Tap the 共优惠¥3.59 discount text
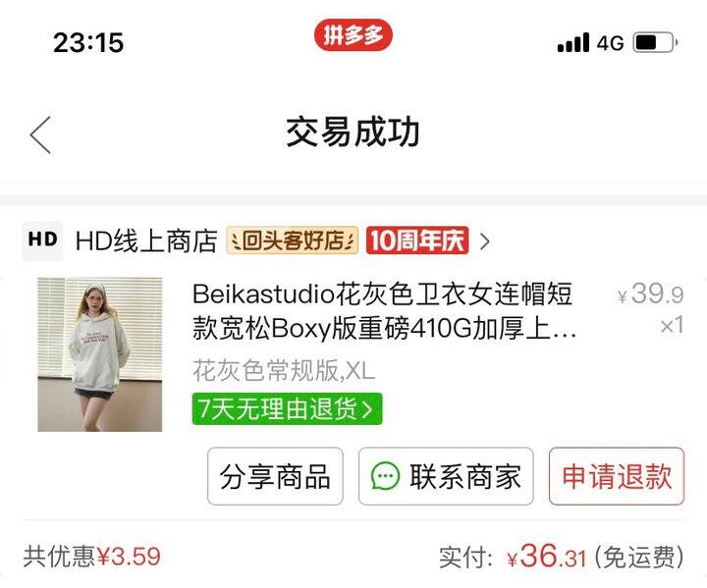Viewport: 707px width, 588px height. [92, 557]
